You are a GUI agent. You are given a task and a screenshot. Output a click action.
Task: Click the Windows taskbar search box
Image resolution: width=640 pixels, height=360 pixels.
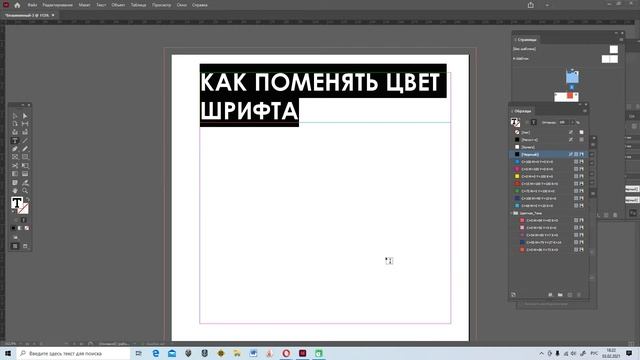73,353
